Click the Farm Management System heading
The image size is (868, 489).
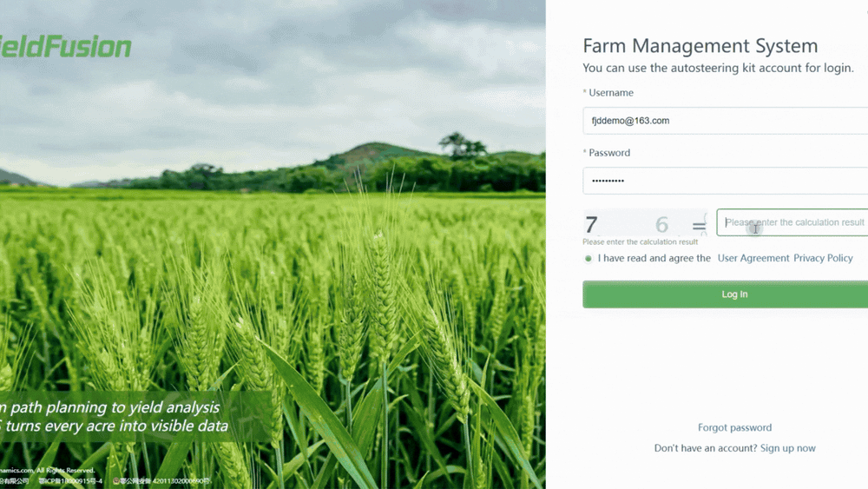(700, 46)
